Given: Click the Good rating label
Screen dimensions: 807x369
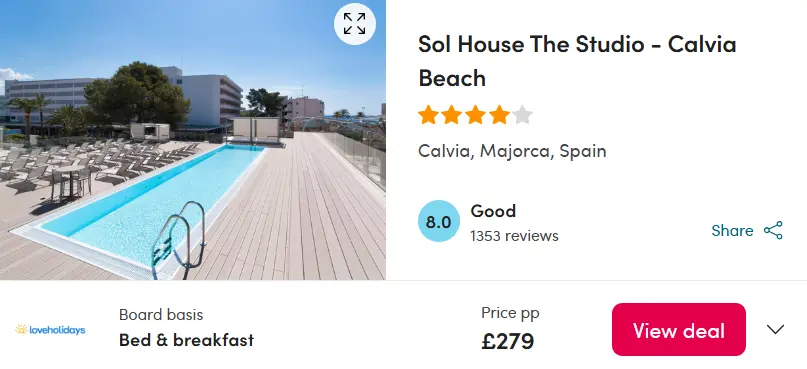Looking at the screenshot, I should click(493, 211).
